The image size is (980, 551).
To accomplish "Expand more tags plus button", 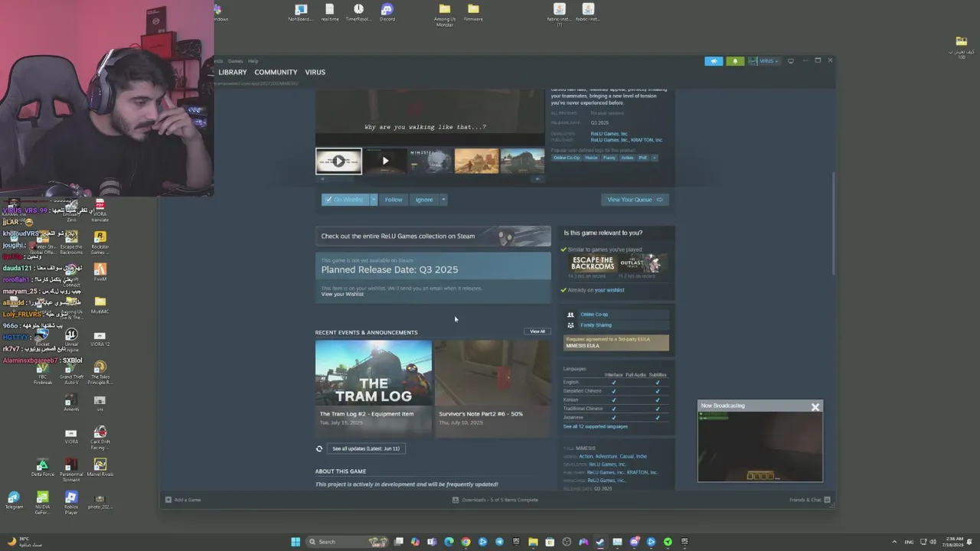I will 654,158.
